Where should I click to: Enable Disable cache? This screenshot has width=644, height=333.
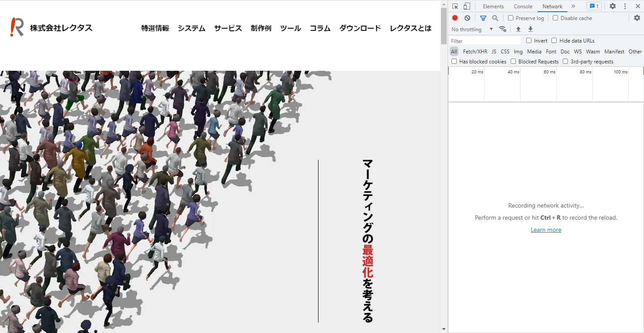click(x=555, y=18)
